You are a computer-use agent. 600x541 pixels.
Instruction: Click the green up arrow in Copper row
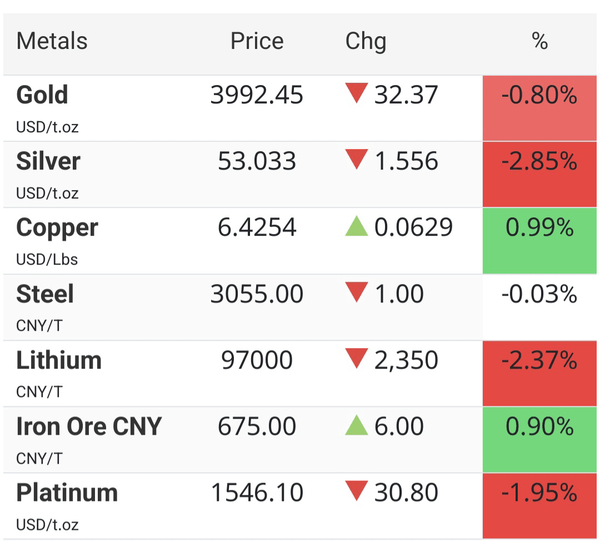[356, 226]
